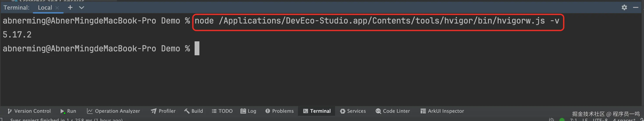Open the TODO panel

[222, 111]
